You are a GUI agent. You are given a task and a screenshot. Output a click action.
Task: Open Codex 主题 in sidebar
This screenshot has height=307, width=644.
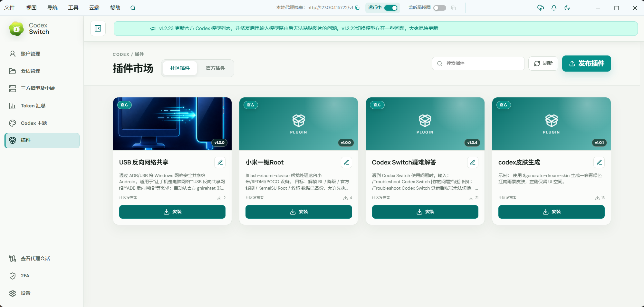click(x=42, y=123)
